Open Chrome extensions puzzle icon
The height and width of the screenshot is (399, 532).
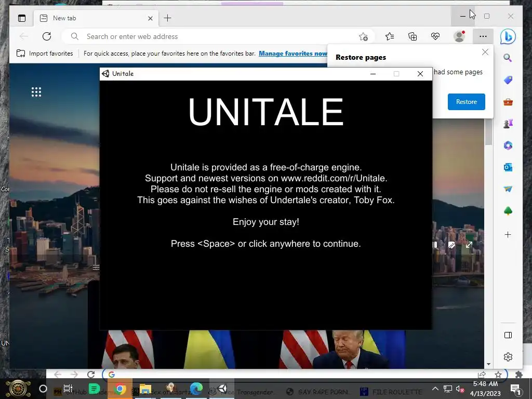[x=518, y=375]
